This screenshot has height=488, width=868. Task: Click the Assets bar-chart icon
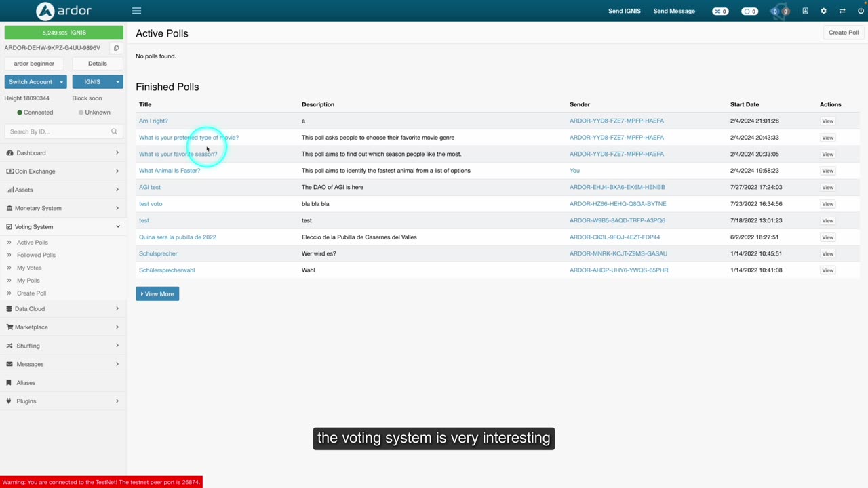coord(9,190)
